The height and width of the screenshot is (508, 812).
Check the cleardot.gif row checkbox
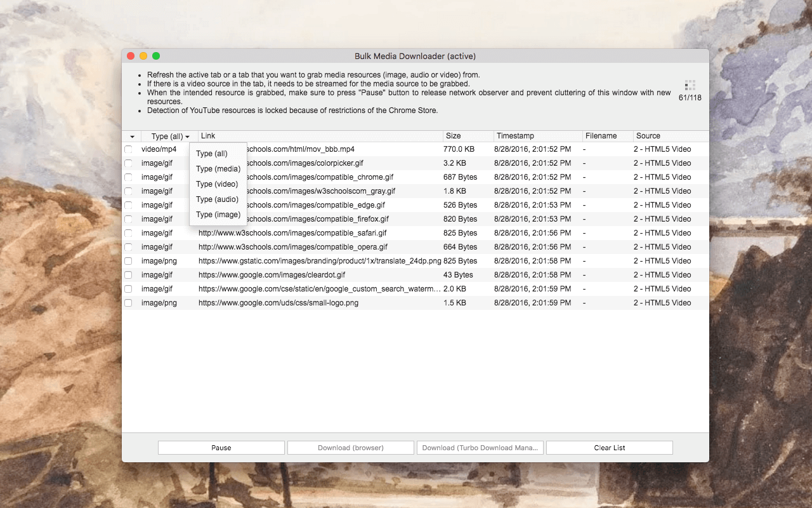pyautogui.click(x=128, y=274)
